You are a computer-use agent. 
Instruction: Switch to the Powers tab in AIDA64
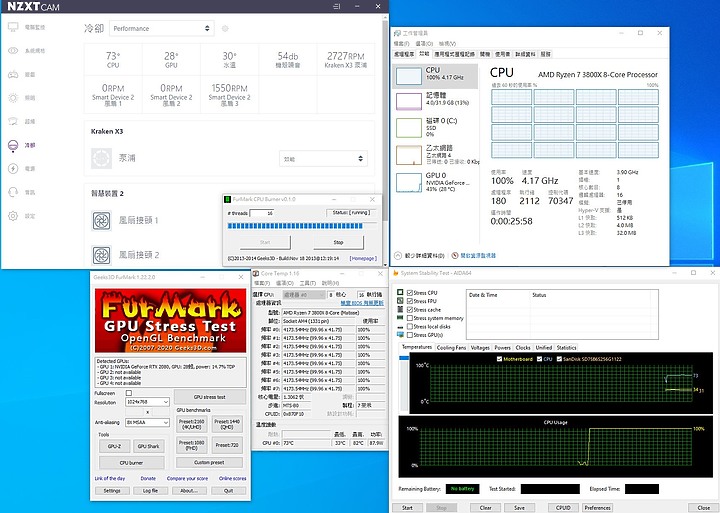[x=502, y=348]
